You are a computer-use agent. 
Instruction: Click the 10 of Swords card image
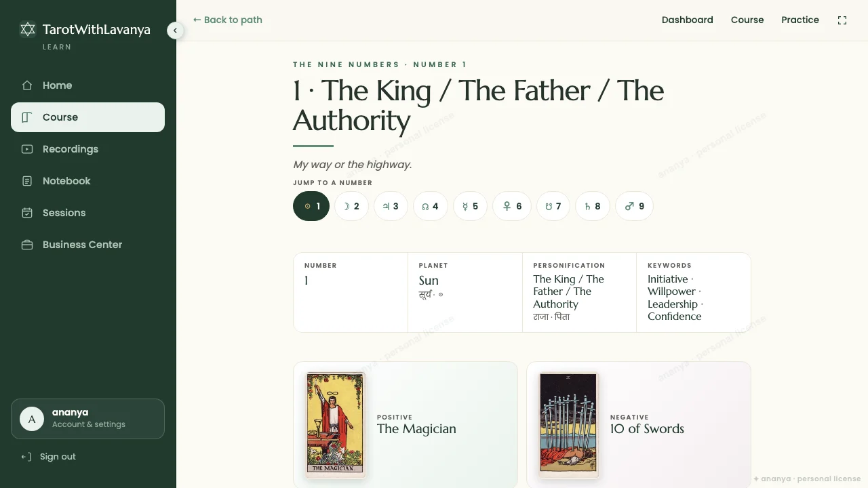[568, 423]
